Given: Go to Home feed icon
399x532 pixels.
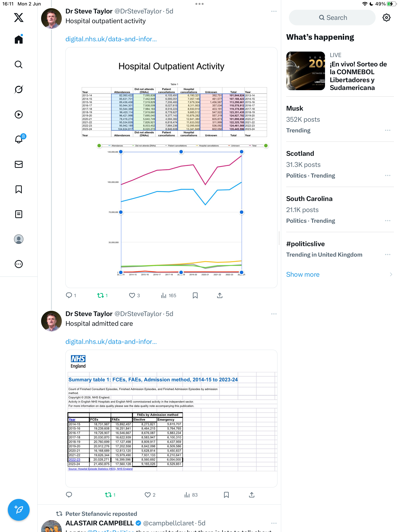Looking at the screenshot, I should click(x=19, y=39).
